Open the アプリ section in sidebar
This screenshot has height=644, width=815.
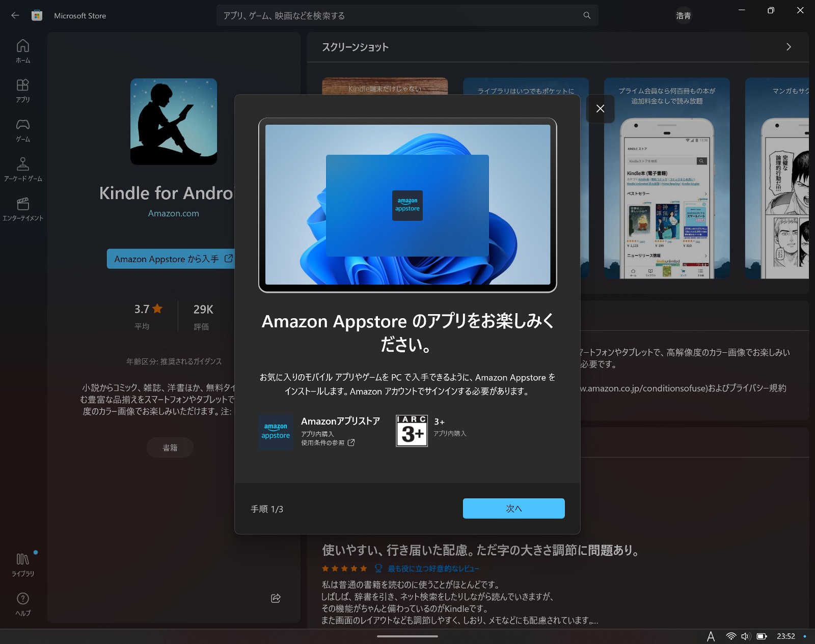point(22,91)
